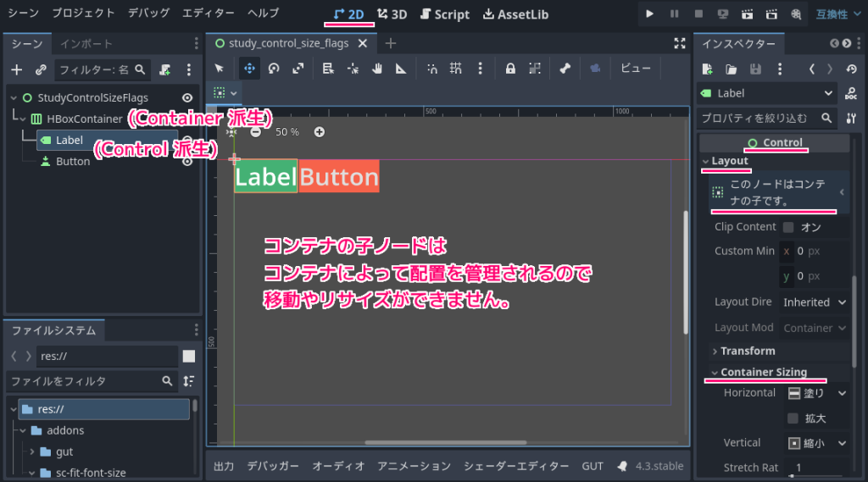
Task: Check the 拡大 expand checkbox
Action: coord(793,418)
